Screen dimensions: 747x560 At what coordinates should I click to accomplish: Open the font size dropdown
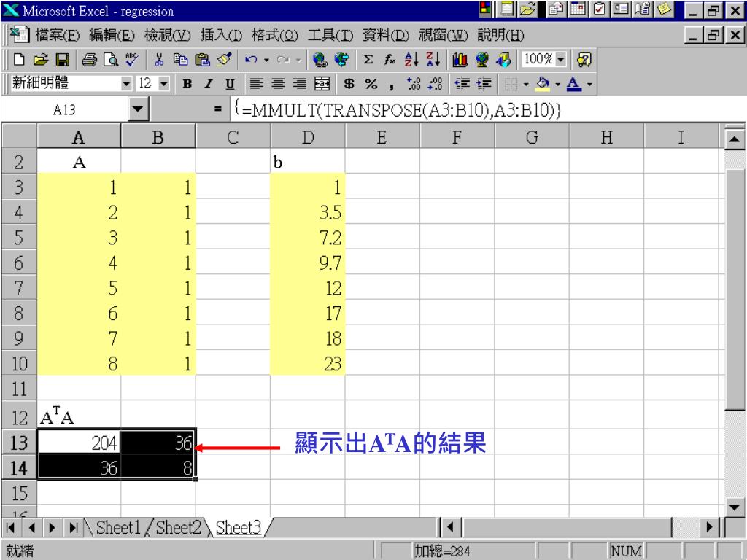164,85
